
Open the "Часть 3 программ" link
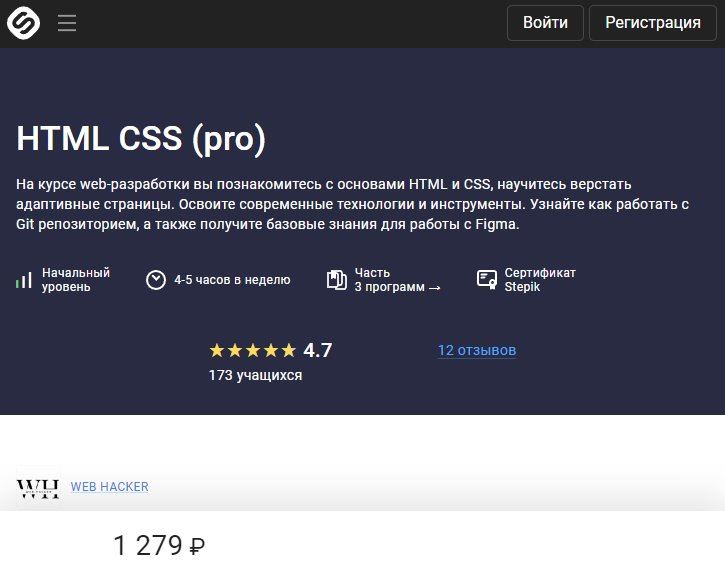pos(397,280)
